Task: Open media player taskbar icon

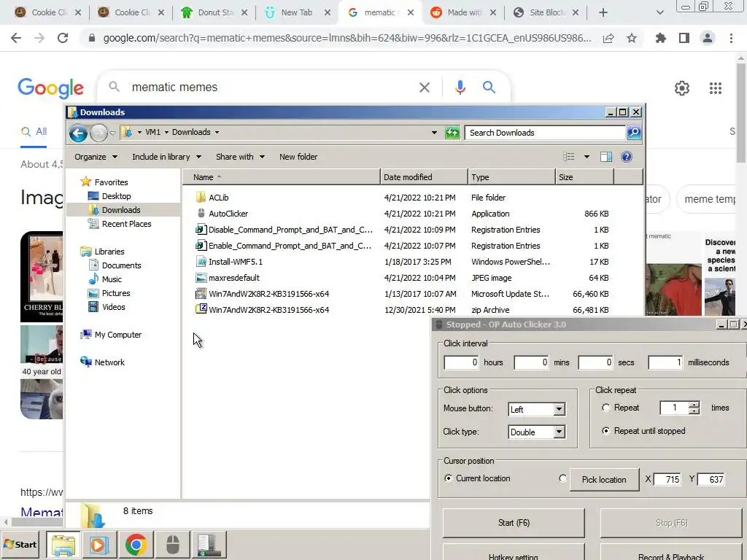Action: tap(99, 545)
